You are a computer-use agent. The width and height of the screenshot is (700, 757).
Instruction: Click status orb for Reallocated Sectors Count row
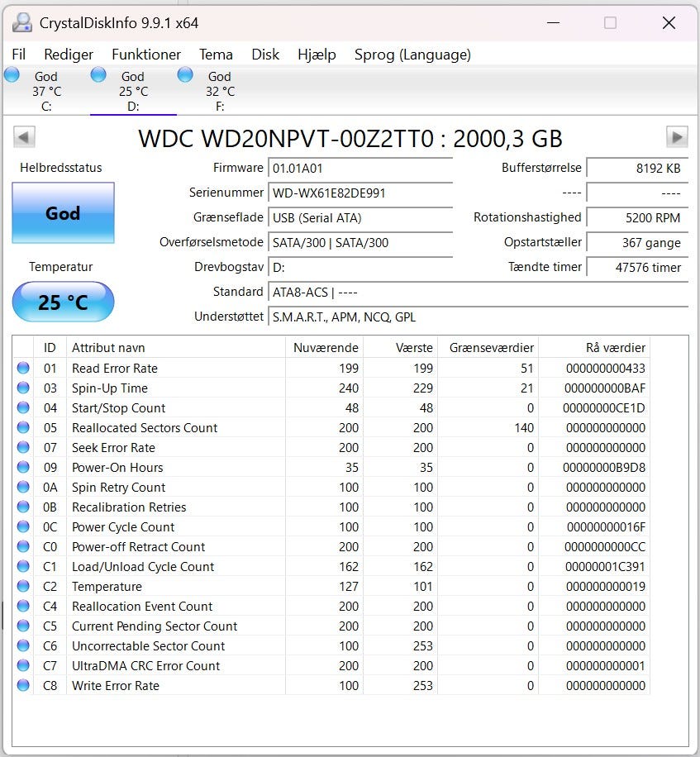[x=23, y=427]
